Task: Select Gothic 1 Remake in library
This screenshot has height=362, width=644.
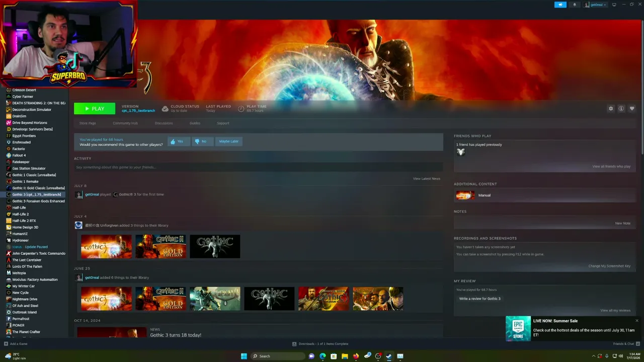Action: point(25,182)
